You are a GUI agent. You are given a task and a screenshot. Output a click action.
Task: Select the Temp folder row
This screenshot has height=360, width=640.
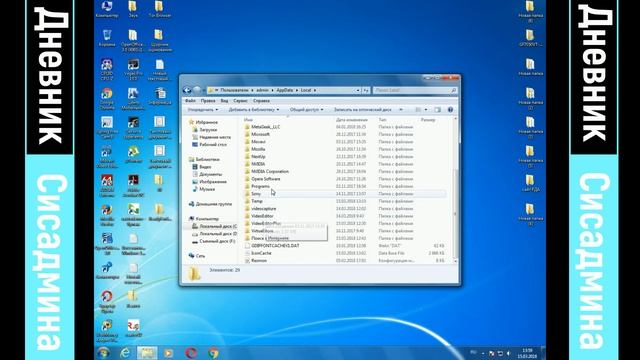[345, 201]
